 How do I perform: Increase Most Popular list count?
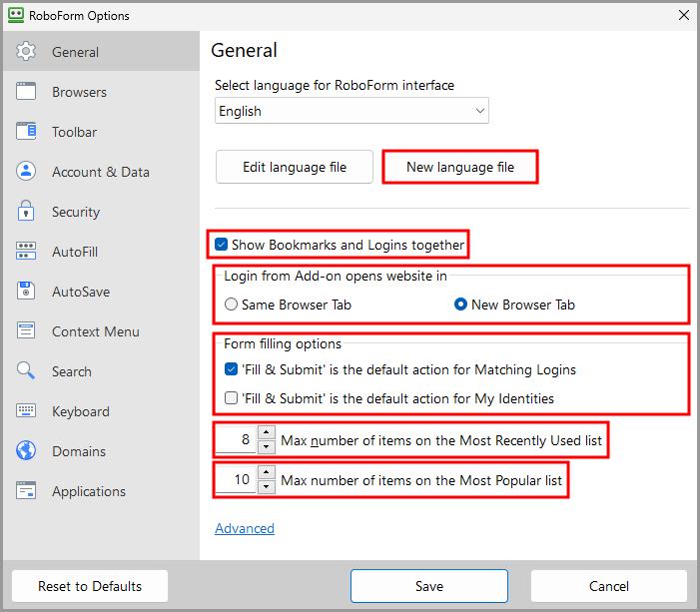click(267, 472)
